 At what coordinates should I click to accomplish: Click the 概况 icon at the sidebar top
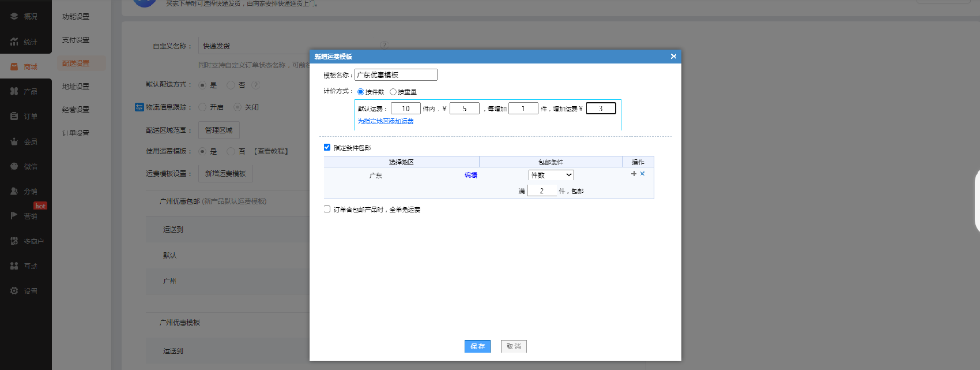point(14,16)
